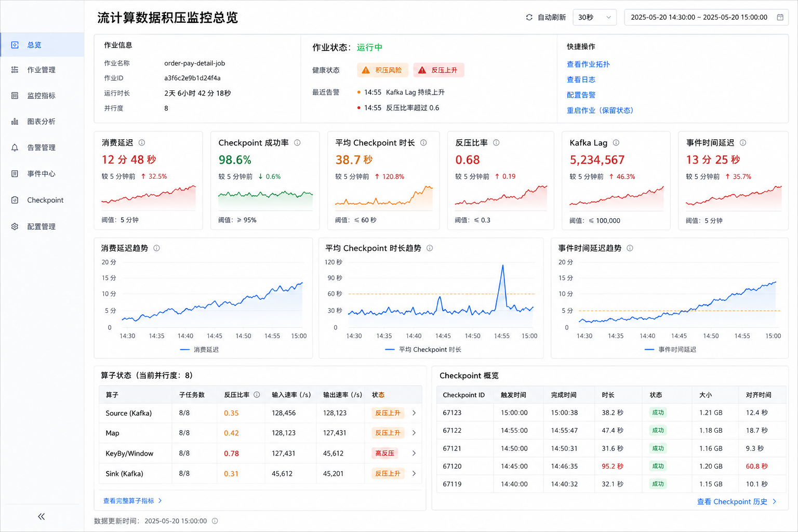Click the 高反压 status tag
The image size is (798, 532).
(x=385, y=454)
